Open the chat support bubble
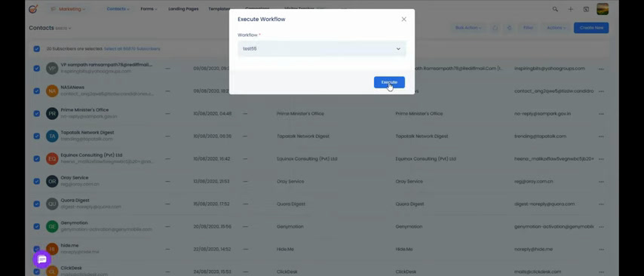Screen dimensions: 644x276 tap(42, 259)
